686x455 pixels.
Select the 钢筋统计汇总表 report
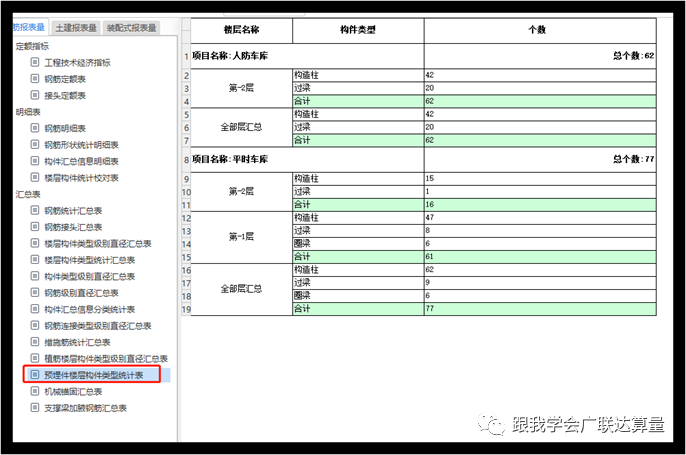tap(73, 210)
